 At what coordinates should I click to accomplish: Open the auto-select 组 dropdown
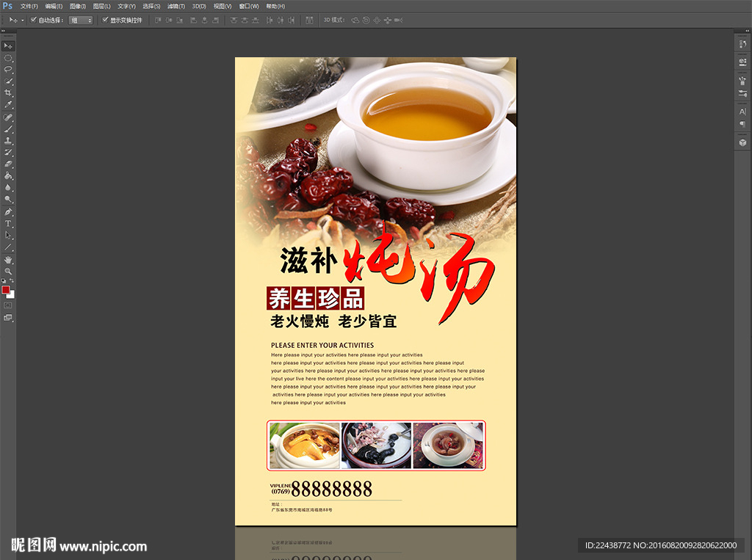click(81, 20)
